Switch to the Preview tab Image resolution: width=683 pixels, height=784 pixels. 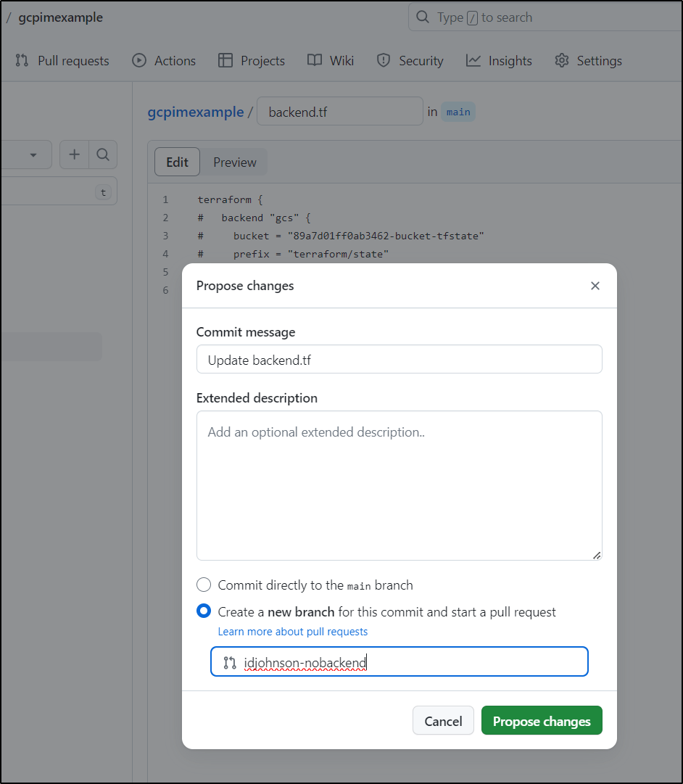(234, 162)
